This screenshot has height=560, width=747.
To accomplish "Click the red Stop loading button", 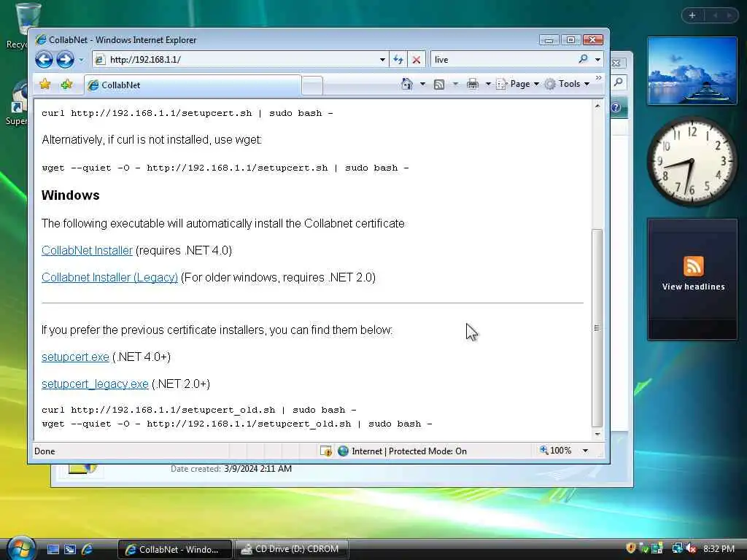I will pyautogui.click(x=417, y=60).
